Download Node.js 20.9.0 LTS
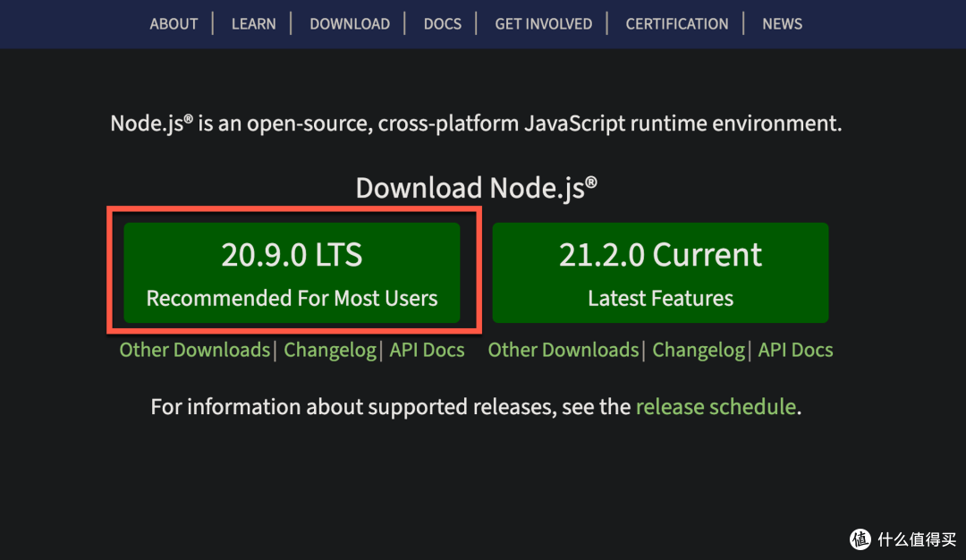 click(x=292, y=273)
